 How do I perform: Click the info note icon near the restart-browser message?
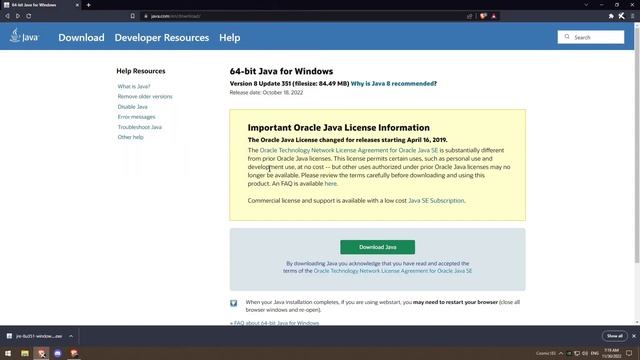[x=233, y=303]
